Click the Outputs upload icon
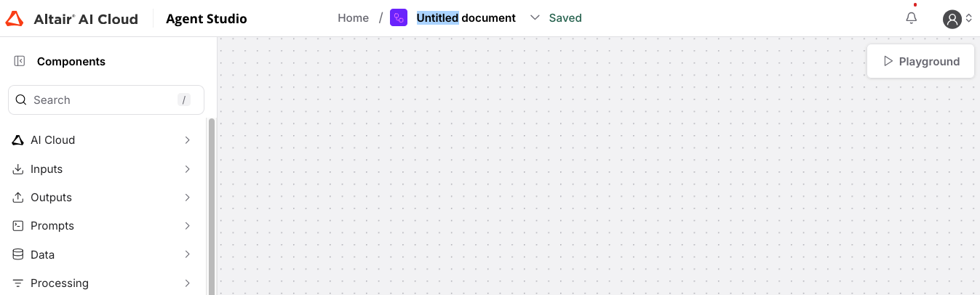This screenshot has height=295, width=980. click(x=18, y=198)
